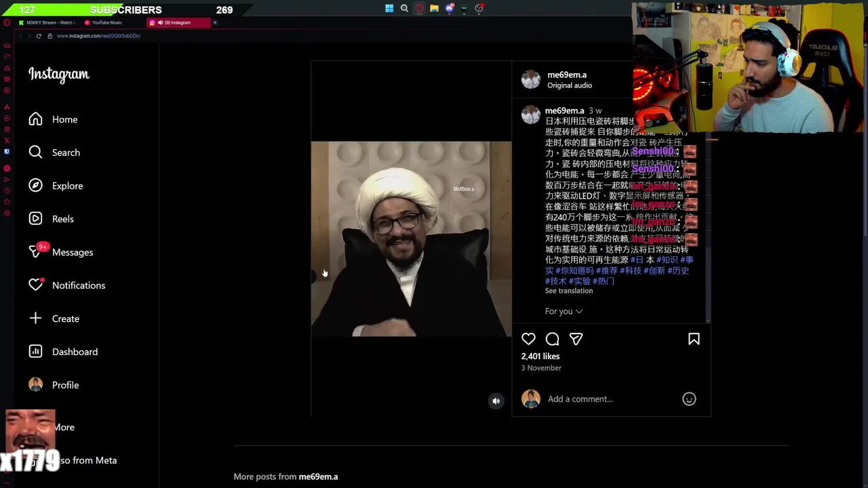Go to the Explore page

click(56, 186)
